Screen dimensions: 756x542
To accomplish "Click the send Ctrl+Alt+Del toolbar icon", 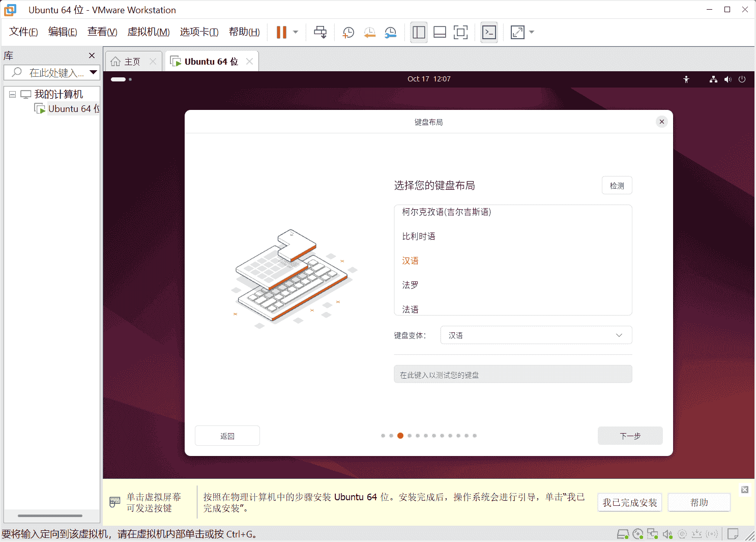I will point(321,32).
